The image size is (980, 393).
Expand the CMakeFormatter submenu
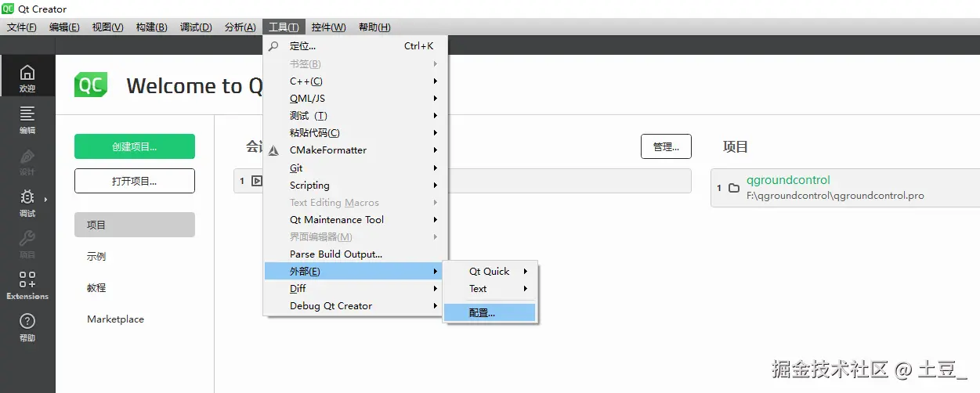point(356,150)
